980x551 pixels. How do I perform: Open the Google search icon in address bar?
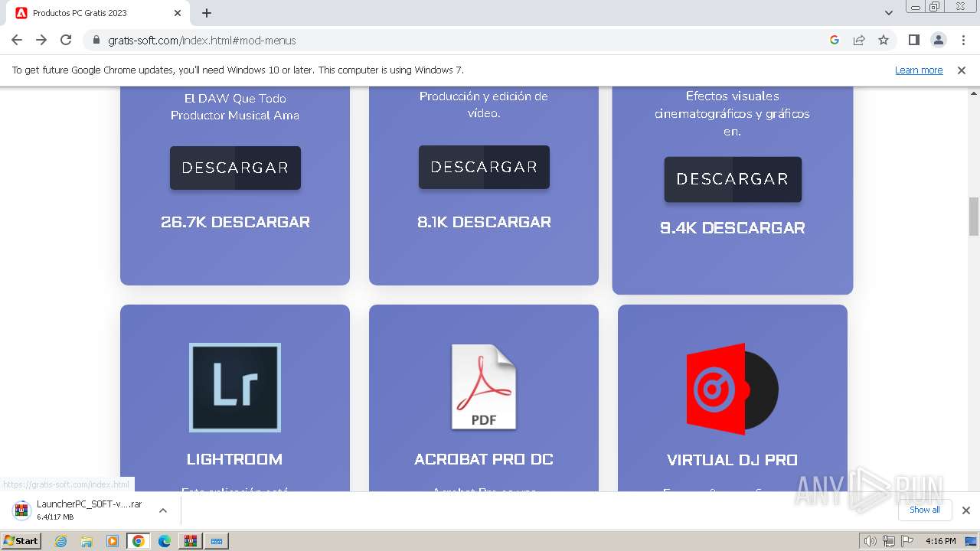tap(835, 40)
